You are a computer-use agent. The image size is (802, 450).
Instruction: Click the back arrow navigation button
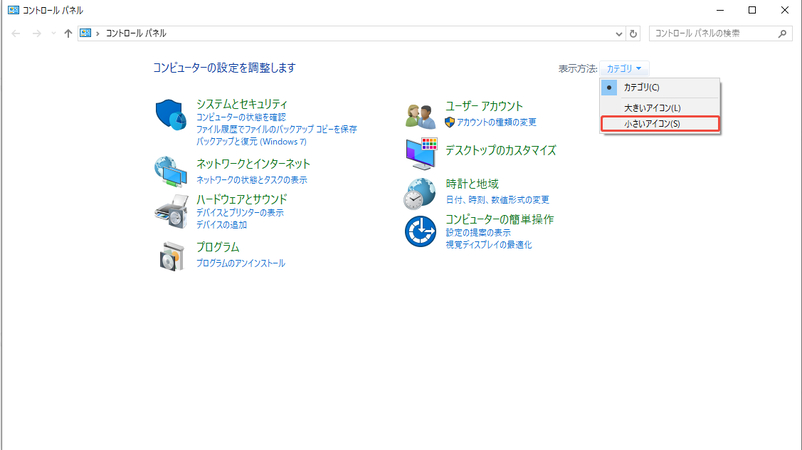tap(16, 33)
